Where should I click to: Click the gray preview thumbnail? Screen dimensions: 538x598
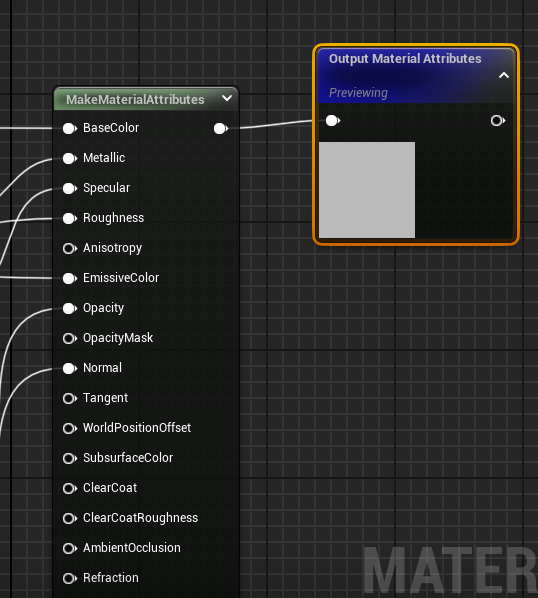point(367,190)
